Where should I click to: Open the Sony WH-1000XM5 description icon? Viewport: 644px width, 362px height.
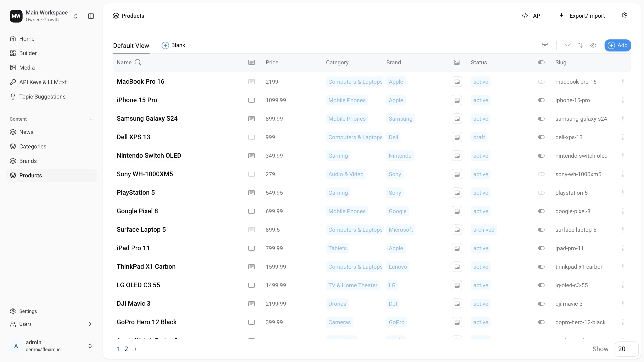coord(252,174)
